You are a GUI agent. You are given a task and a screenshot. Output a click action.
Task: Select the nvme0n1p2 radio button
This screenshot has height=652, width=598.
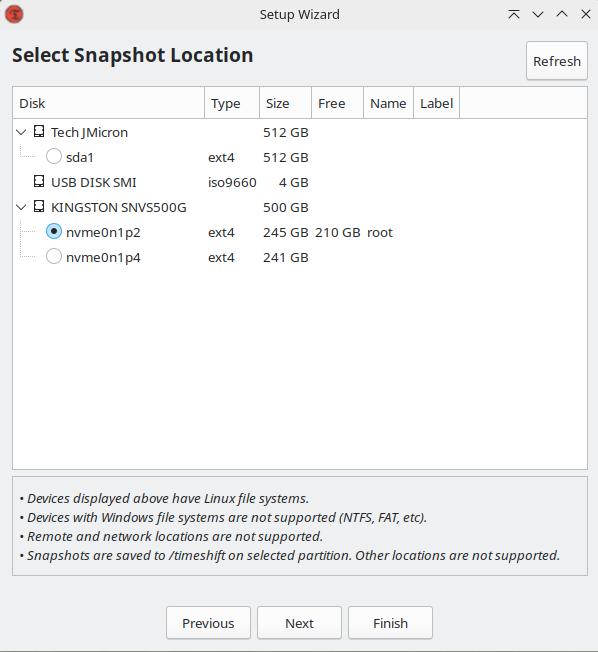[x=54, y=232]
